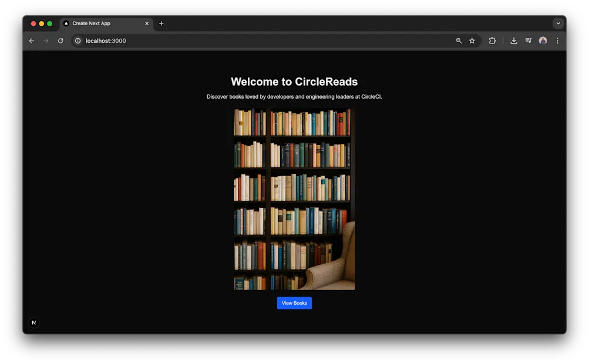The image size is (589, 364).
Task: Open the media controls icon in toolbar
Action: point(528,41)
